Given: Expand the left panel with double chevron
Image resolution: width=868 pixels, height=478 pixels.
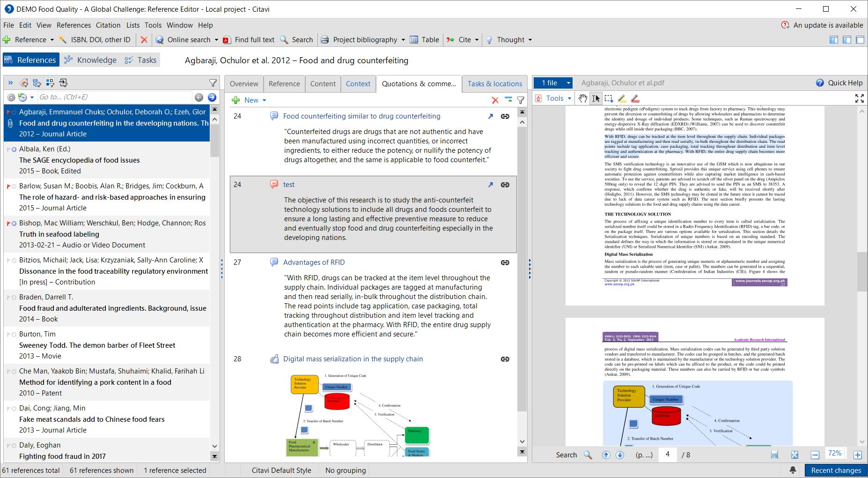Looking at the screenshot, I should 10,83.
